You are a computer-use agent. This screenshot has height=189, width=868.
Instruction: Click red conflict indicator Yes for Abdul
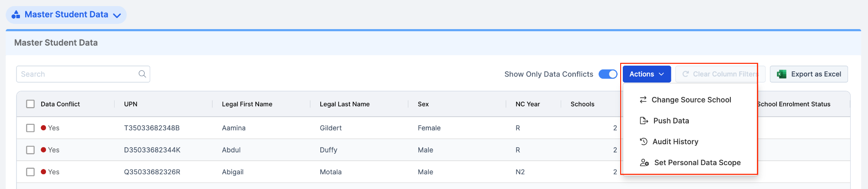pos(50,150)
